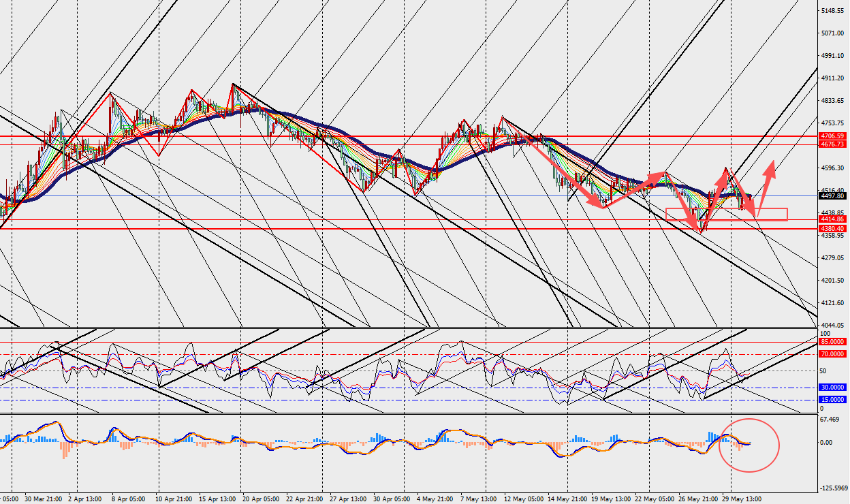Click the 5148.55 price axis label
Screen dimensions: 850x504
coord(834,11)
